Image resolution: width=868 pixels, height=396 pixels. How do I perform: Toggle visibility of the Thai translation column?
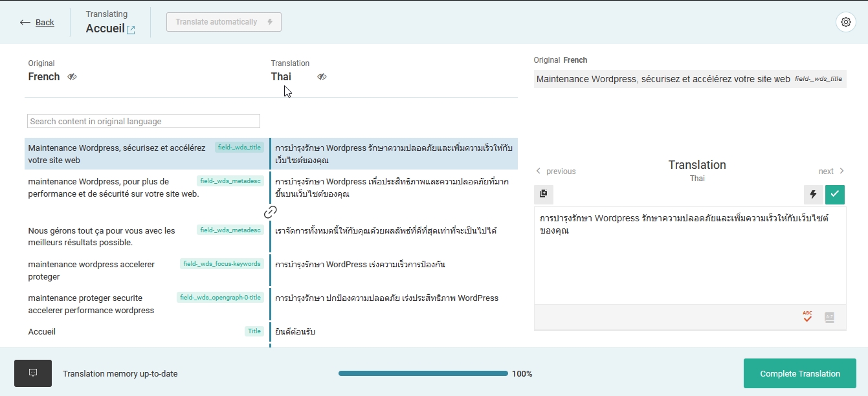coord(322,77)
